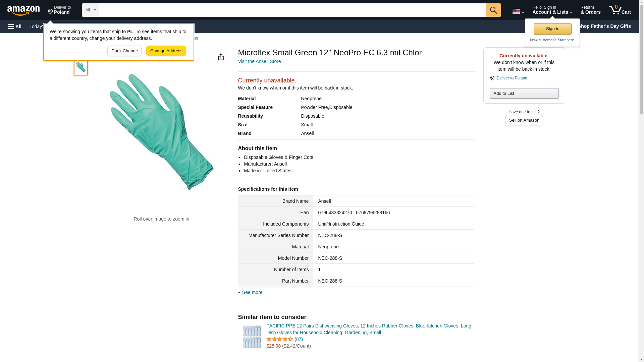Open Returns & Orders
644x362 pixels.
tap(590, 10)
